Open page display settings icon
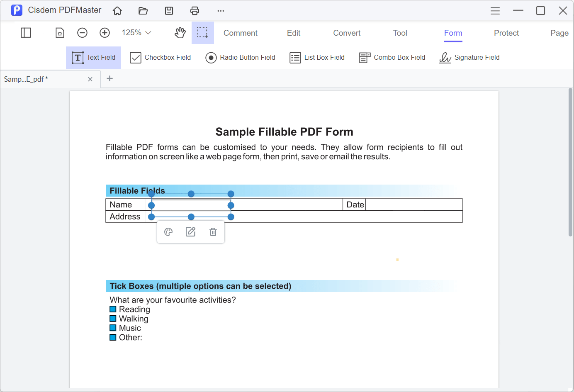This screenshot has height=392, width=574. (x=60, y=33)
